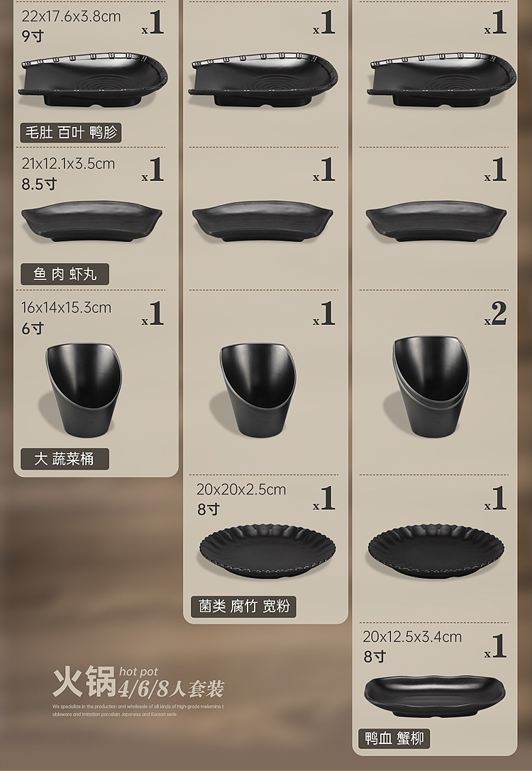Select the 9寸 bamboo-edge plate in left column
The image size is (532, 771).
point(93,79)
